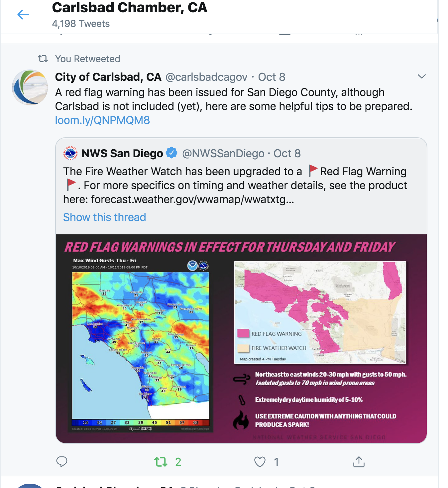The image size is (448, 488).
Task: Expand tweet options chevron menu
Action: (x=422, y=76)
